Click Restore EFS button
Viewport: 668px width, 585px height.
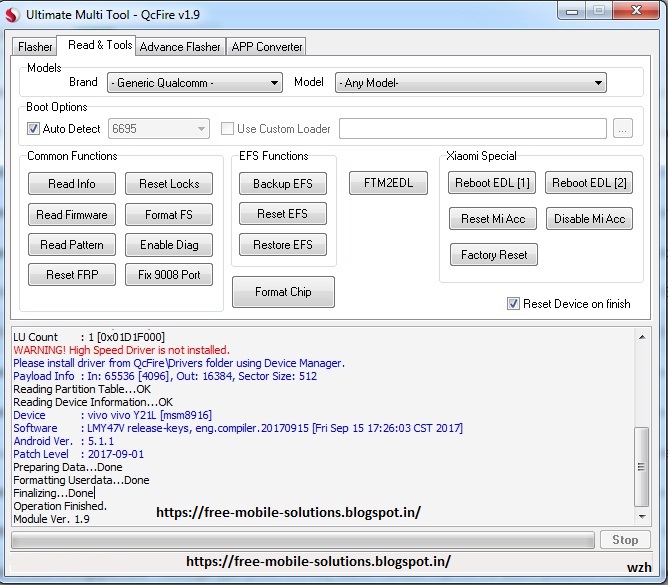[x=283, y=245]
